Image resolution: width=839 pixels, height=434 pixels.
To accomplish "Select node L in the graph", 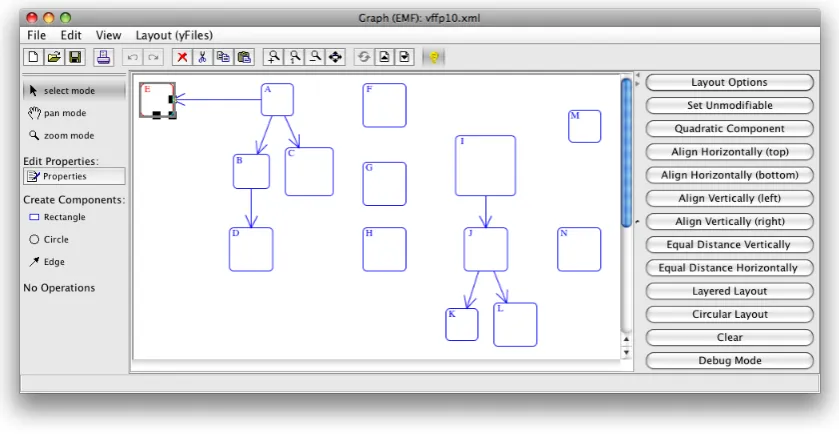I will pyautogui.click(x=515, y=325).
